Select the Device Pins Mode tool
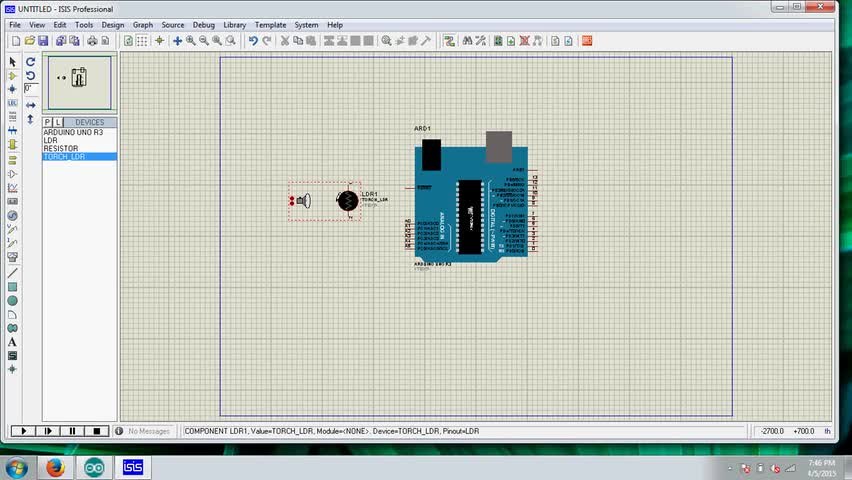The image size is (852, 480). pos(12,174)
